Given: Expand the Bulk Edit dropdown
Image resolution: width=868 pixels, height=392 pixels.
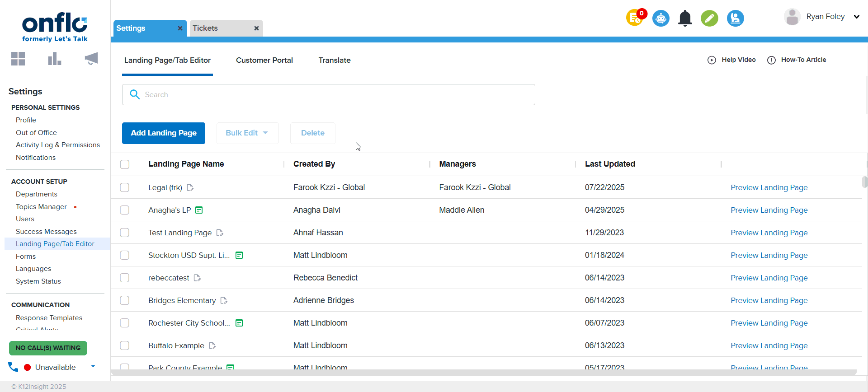Looking at the screenshot, I should [247, 133].
